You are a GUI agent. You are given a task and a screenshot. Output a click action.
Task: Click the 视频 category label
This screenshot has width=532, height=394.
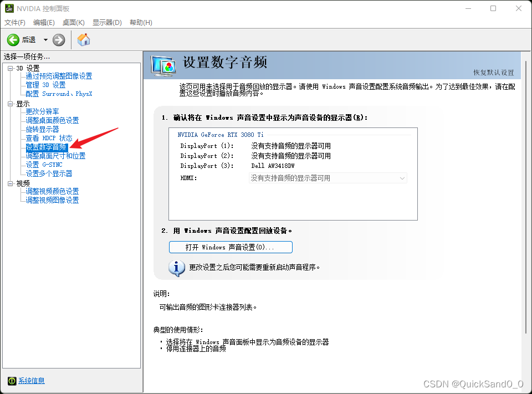[23, 183]
